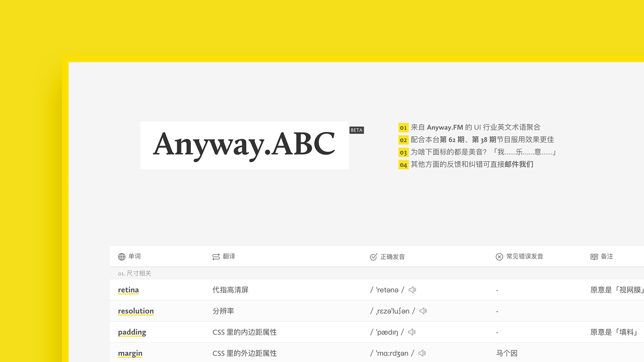Click the swap arrows icon beside 翻译
Screen dimensions: 644x362
click(216, 257)
